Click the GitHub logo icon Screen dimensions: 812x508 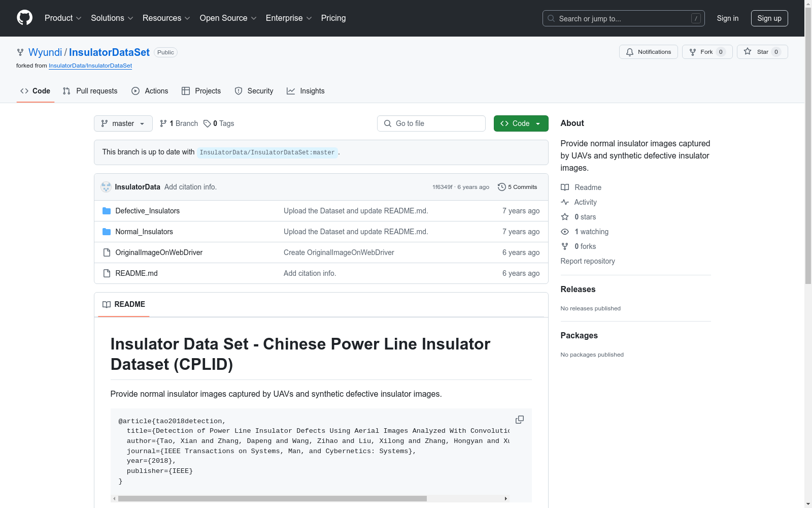point(24,18)
